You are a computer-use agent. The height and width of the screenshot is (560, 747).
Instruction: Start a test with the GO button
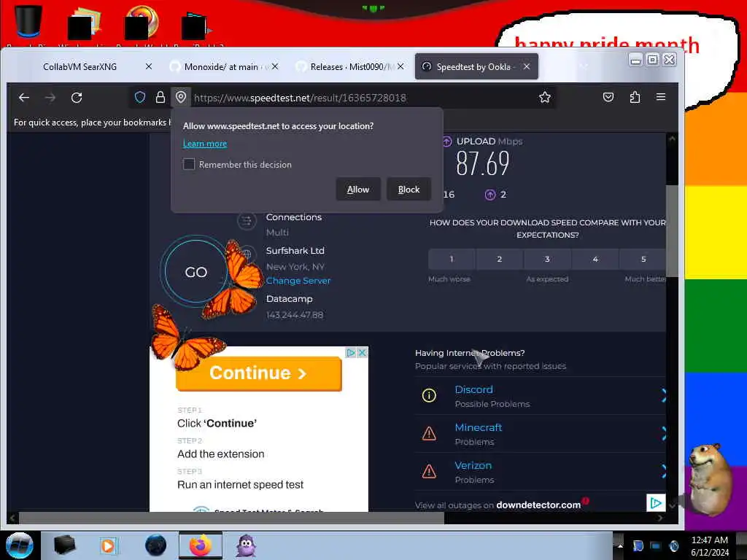(196, 272)
